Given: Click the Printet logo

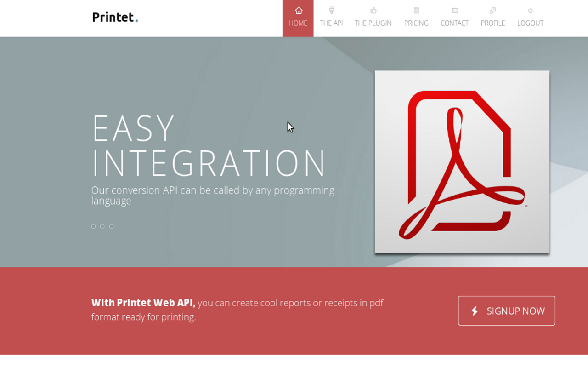Looking at the screenshot, I should tap(114, 17).
